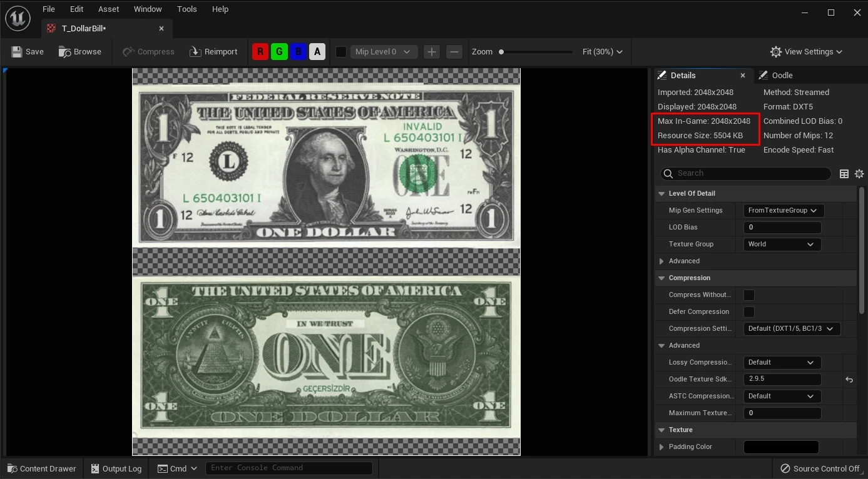The width and height of the screenshot is (868, 479).
Task: Open the Fit (30%) zoom dropdown
Action: coord(602,52)
